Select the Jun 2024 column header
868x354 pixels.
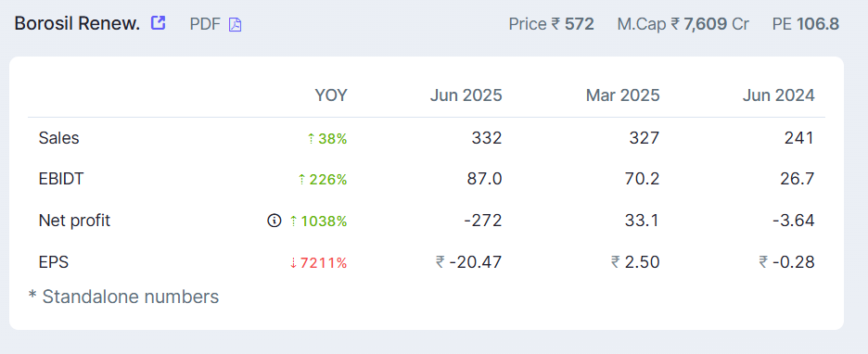pos(779,95)
